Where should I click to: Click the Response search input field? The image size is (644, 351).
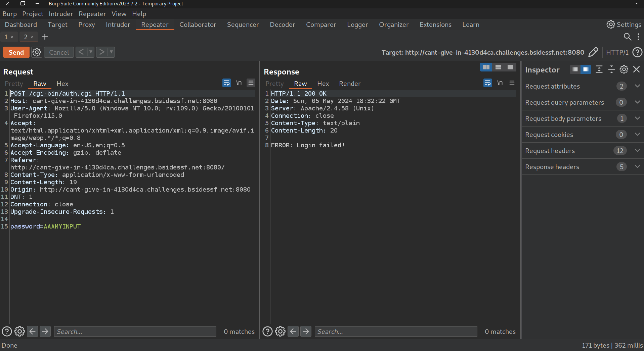[395, 332]
